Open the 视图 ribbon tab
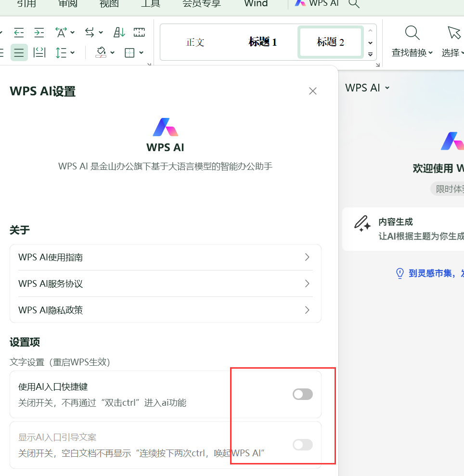The width and height of the screenshot is (464, 476). (109, 4)
